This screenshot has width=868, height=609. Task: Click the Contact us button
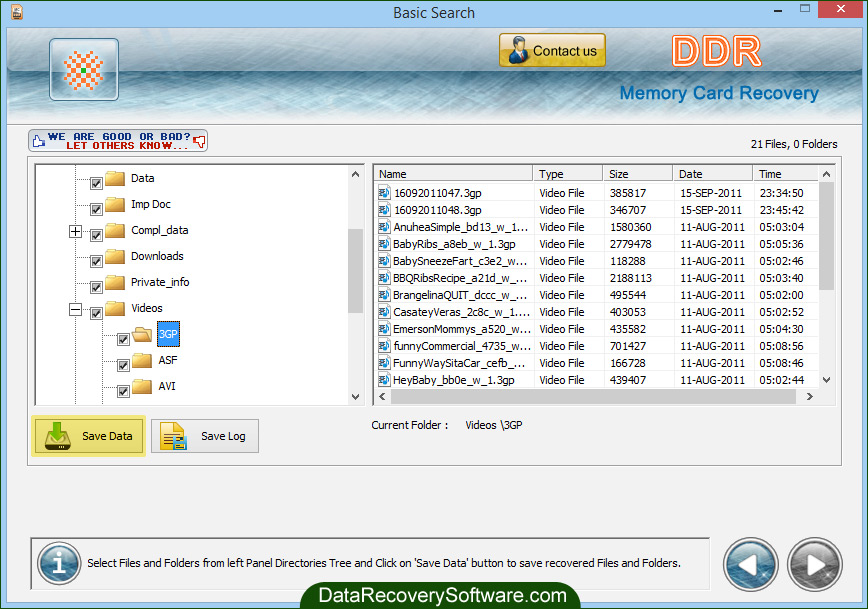[552, 49]
